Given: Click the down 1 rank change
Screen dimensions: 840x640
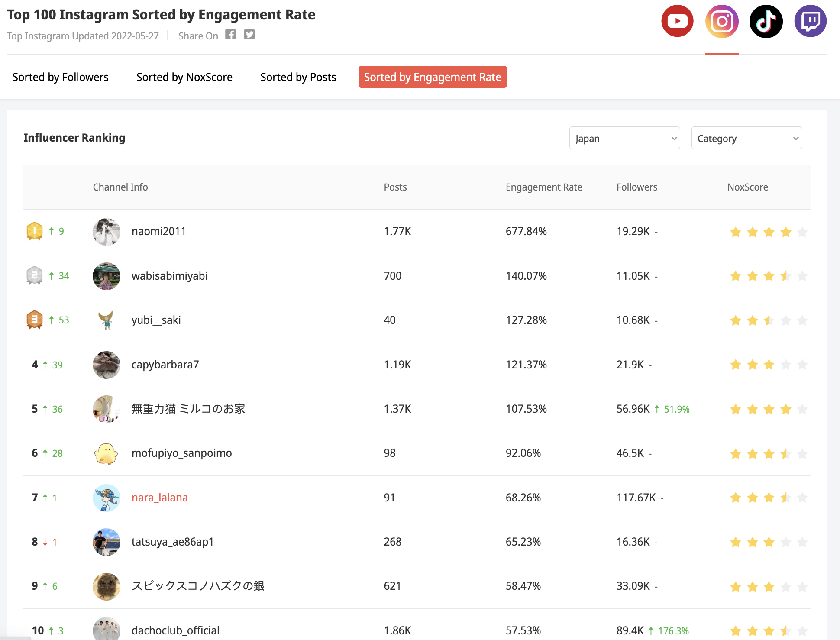Looking at the screenshot, I should (50, 542).
